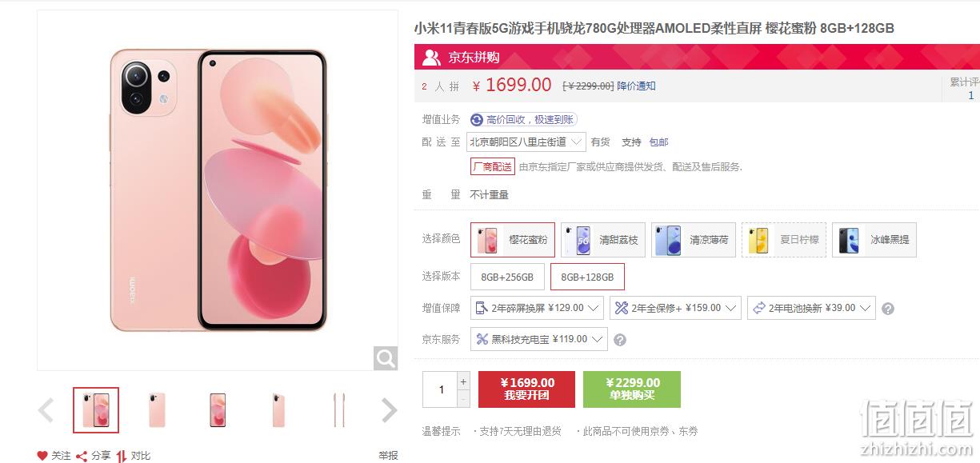
Task: Select the 清凉薄荷 color option
Action: [694, 240]
